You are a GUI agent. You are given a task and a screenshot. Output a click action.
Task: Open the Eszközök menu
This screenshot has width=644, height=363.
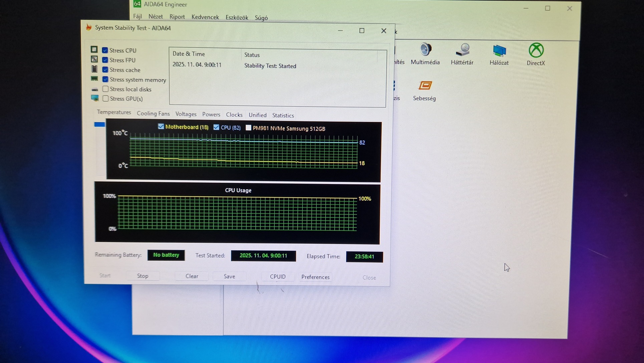[237, 17]
